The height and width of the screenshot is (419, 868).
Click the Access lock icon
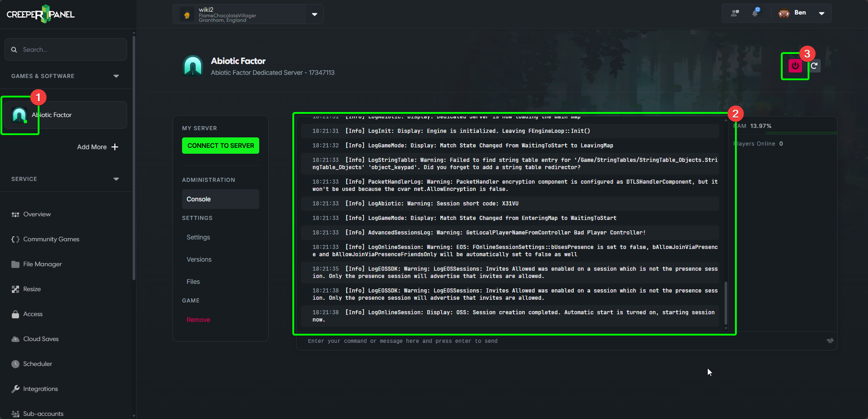point(15,314)
